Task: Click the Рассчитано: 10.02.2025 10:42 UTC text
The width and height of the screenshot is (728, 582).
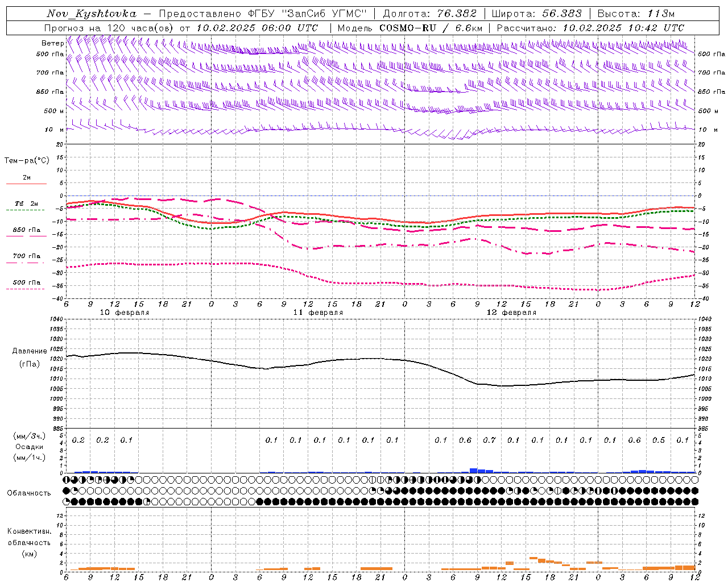Action: pyautogui.click(x=590, y=28)
